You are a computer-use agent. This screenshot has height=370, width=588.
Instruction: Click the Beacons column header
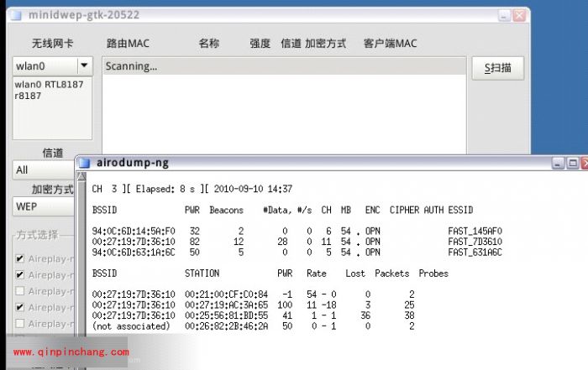(x=227, y=210)
